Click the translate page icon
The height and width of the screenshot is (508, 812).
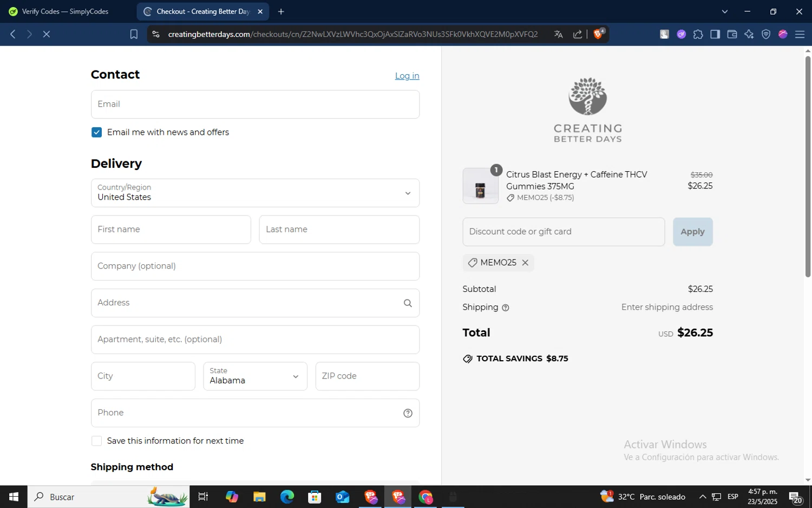pyautogui.click(x=559, y=34)
